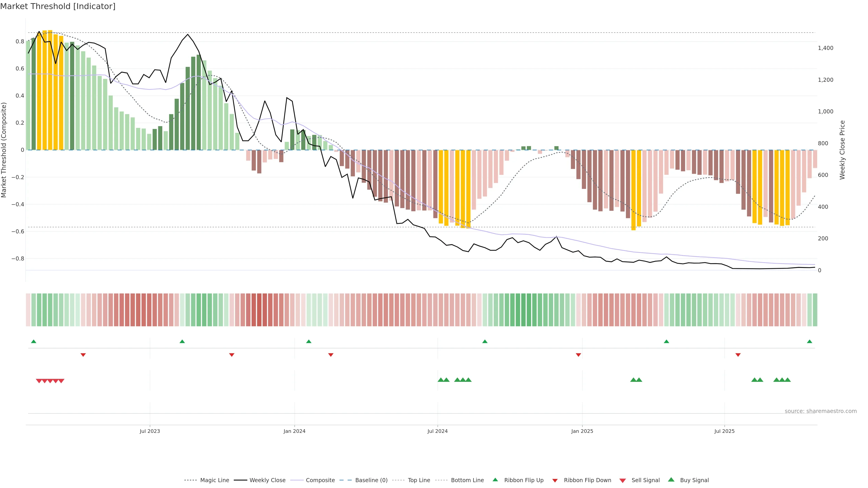Click the Baseline (0) dashed legend glyph
This screenshot has height=488, width=868.
click(345, 480)
